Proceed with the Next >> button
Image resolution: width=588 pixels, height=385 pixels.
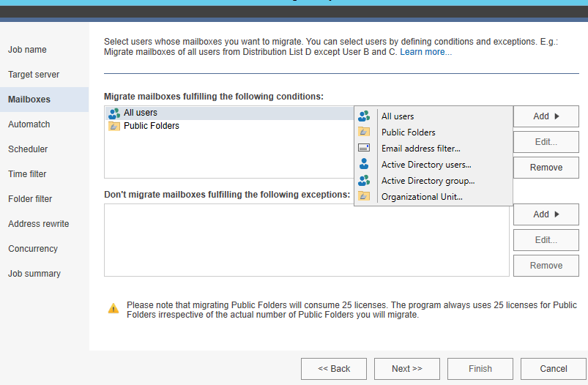407,369
